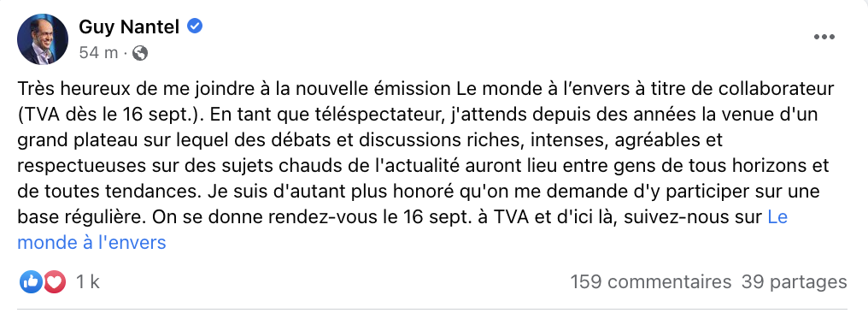
Task: Click the post's opening words 'Très heureux'
Action: (x=64, y=89)
